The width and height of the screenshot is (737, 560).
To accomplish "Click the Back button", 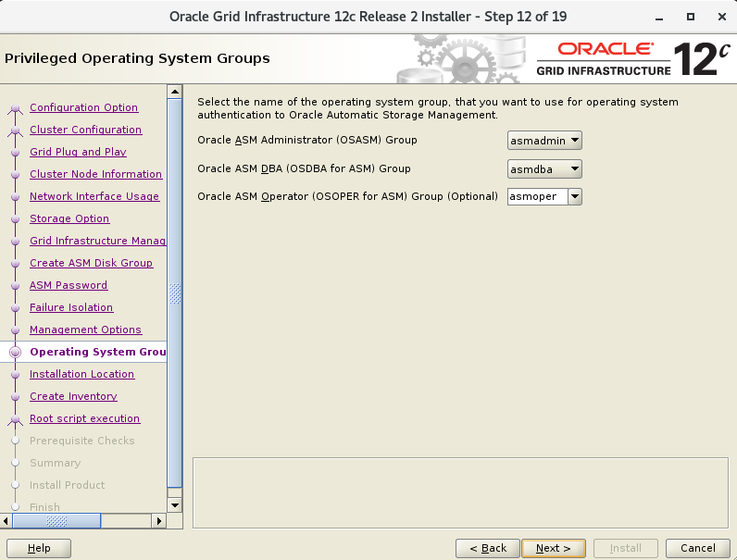I will click(487, 548).
